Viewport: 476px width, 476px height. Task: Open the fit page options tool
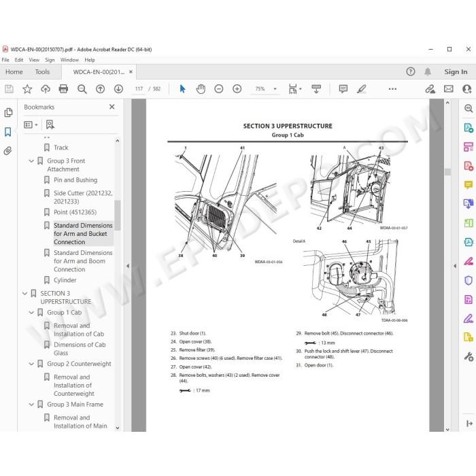coord(294,89)
